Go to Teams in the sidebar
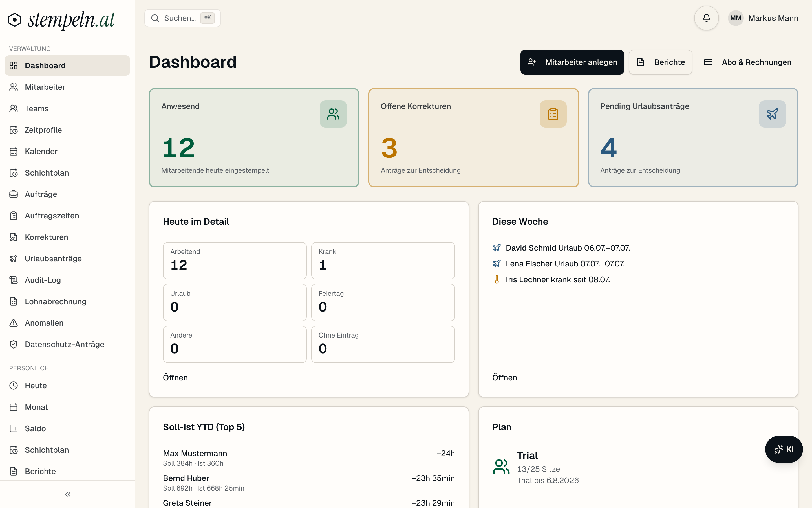 [x=67, y=109]
